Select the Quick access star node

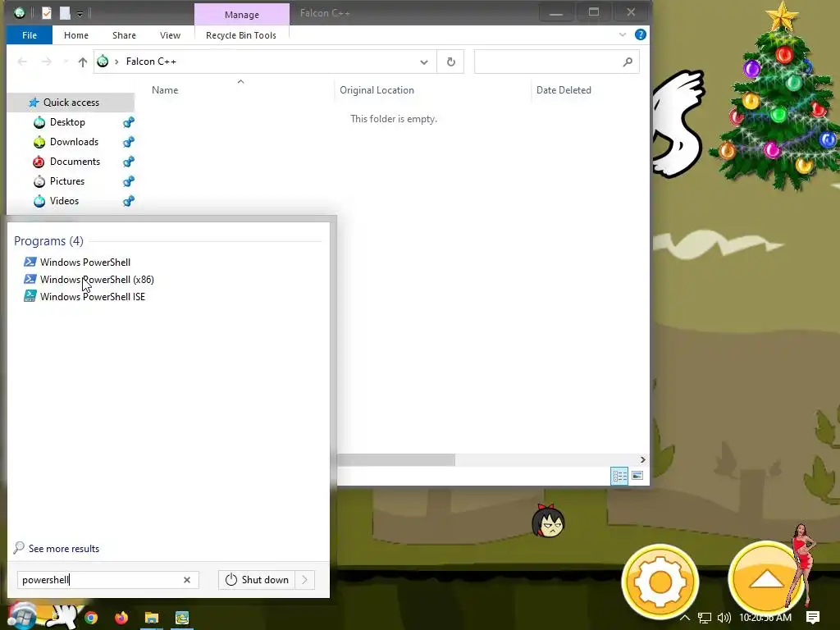pyautogui.click(x=71, y=103)
